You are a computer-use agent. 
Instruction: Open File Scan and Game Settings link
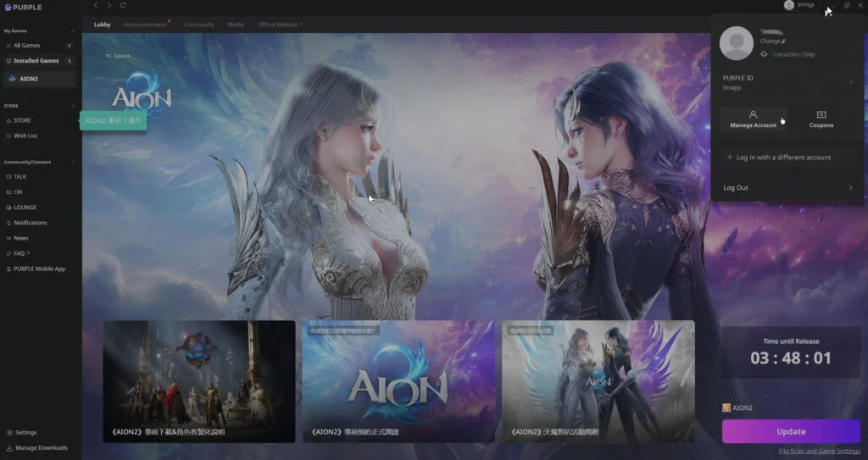click(x=819, y=451)
